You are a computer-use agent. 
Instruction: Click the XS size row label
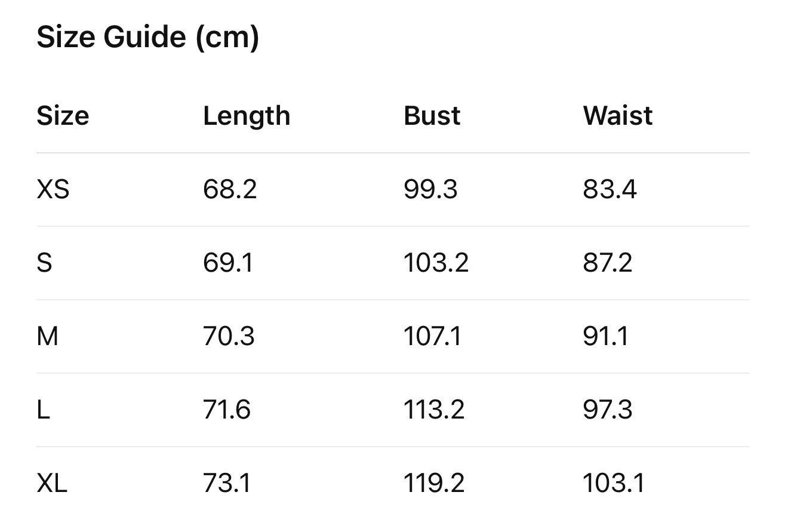pyautogui.click(x=53, y=190)
